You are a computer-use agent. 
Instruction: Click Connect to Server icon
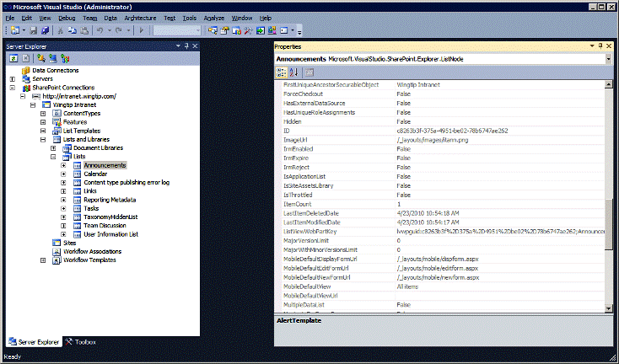(x=53, y=58)
